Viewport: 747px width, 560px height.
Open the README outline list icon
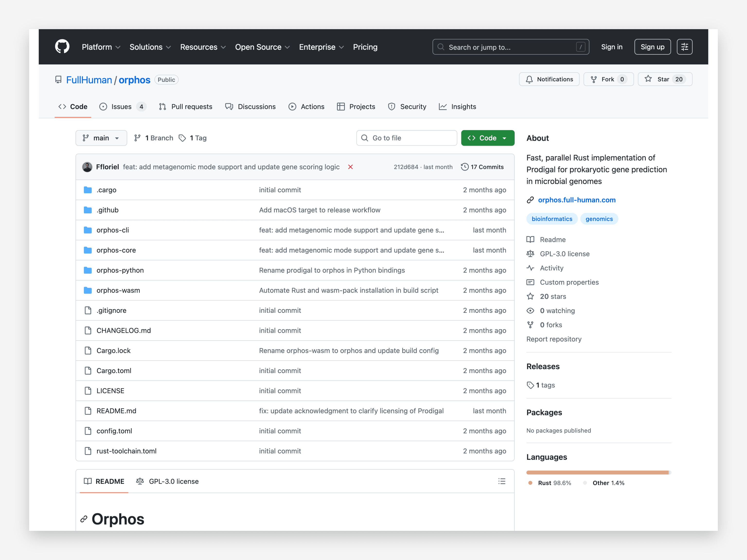[x=501, y=481]
